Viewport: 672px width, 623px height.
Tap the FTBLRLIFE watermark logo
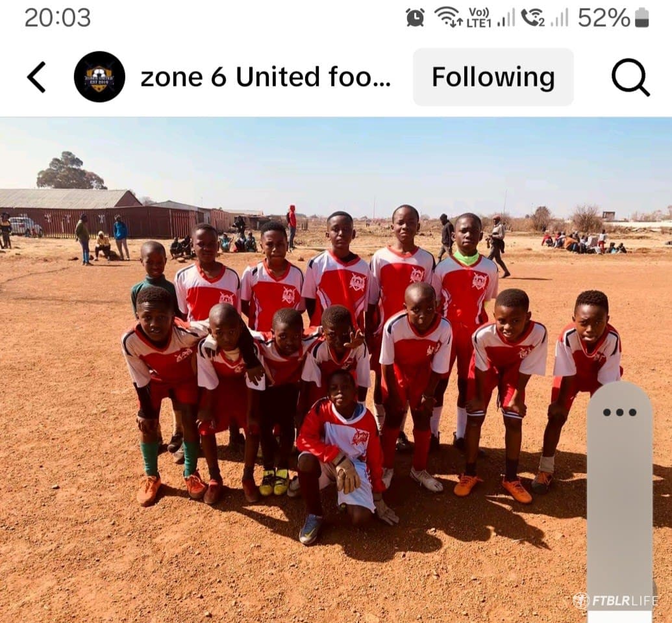point(616,601)
